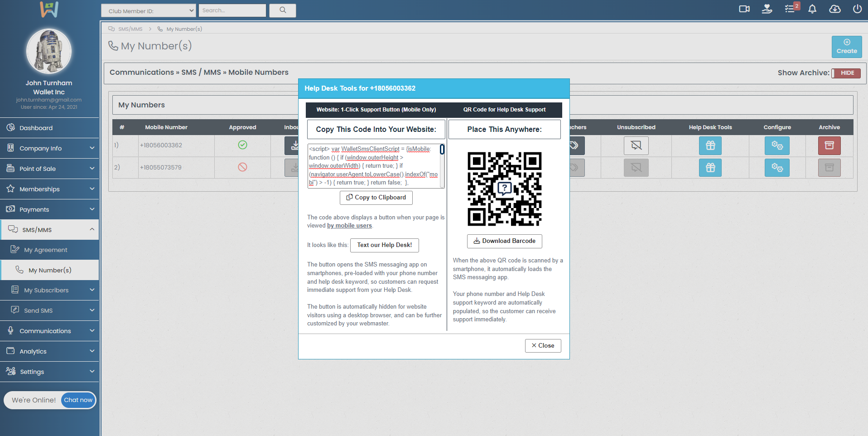
Task: Click Copy to Clipboard button
Action: (x=376, y=198)
